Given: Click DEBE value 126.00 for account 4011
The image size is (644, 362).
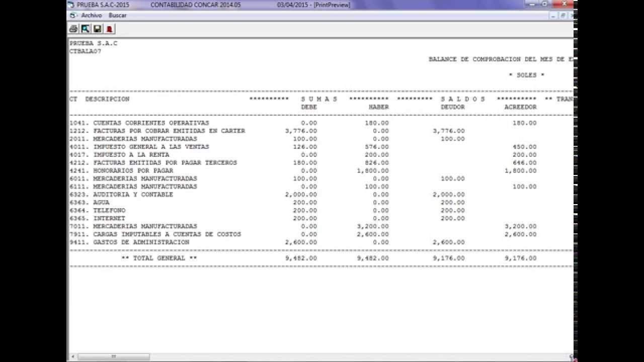Looking at the screenshot, I should (x=305, y=147).
